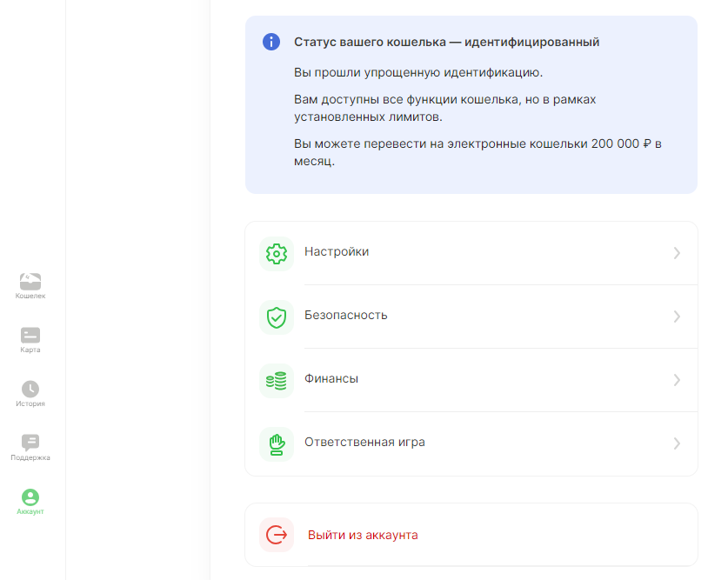Open the Настройки menu item

[x=471, y=253]
